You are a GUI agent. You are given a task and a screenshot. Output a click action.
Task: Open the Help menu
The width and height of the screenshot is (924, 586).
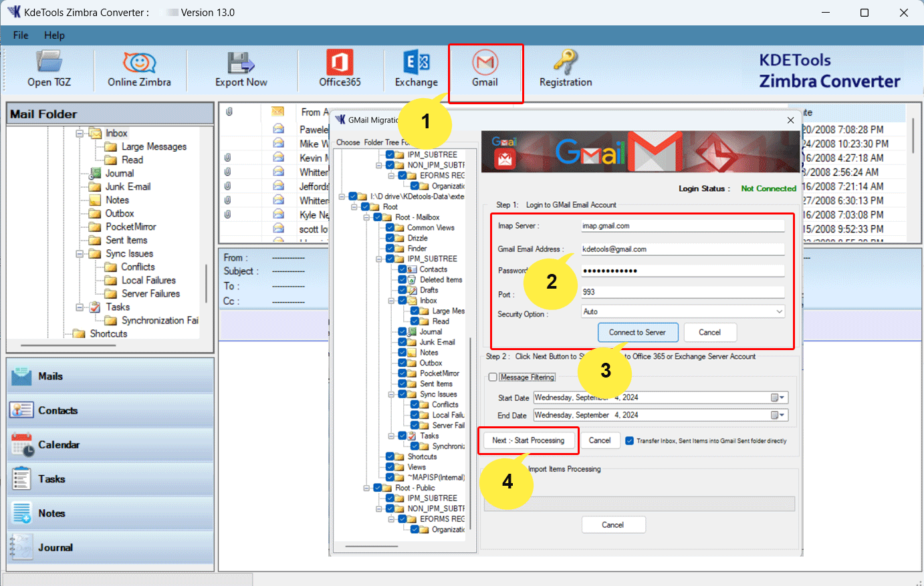click(x=54, y=35)
